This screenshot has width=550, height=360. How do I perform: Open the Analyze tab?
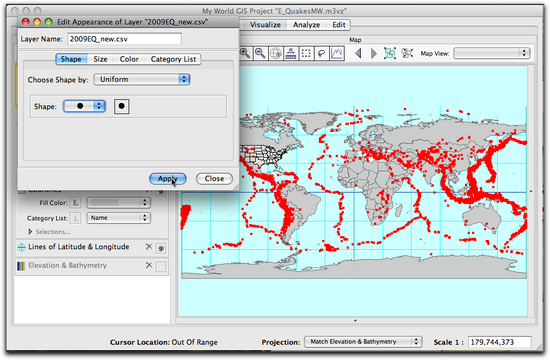coord(306,25)
